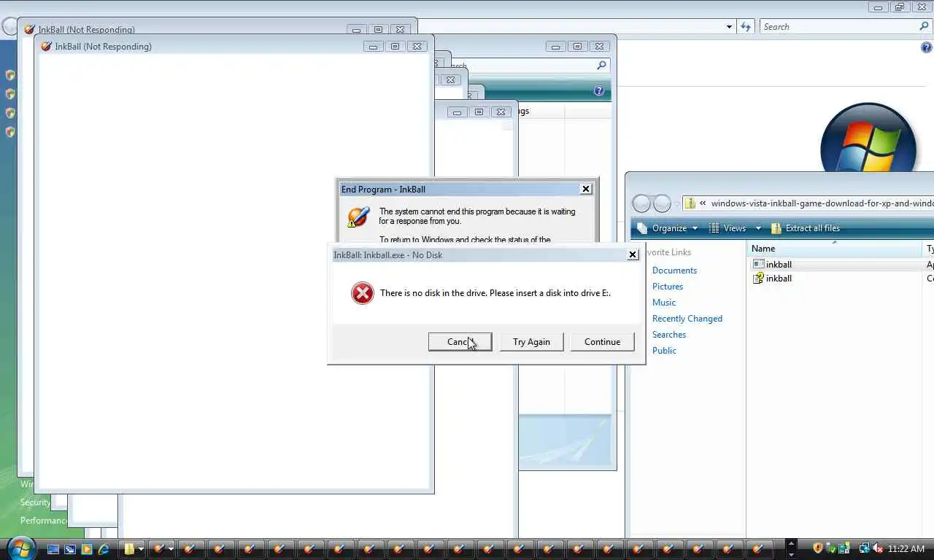Image resolution: width=934 pixels, height=560 pixels.
Task: Click the folder button on the taskbar
Action: pyautogui.click(x=134, y=549)
